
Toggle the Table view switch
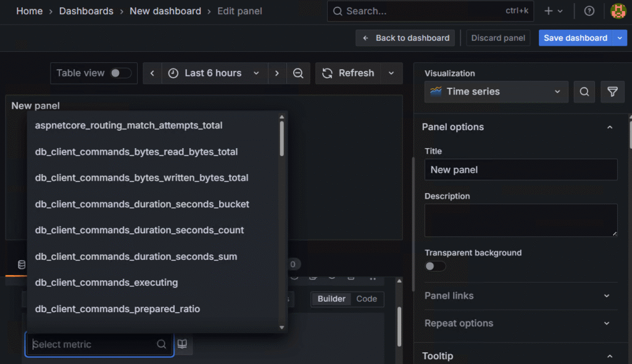coord(120,73)
